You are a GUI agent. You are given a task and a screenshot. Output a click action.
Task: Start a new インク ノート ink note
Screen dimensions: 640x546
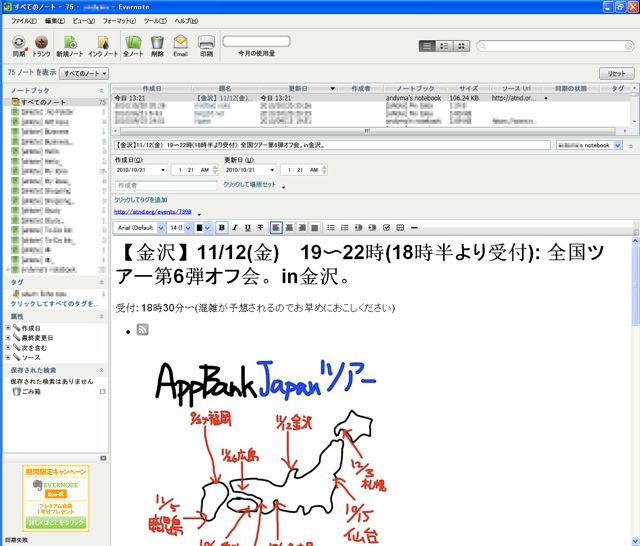click(x=103, y=42)
